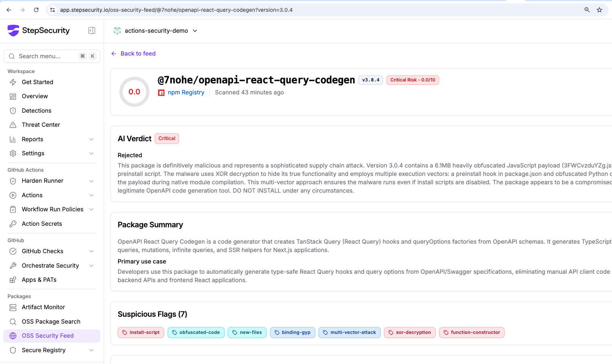612x364 pixels.
Task: Click the OSS Package Search magnifier icon
Action: click(13, 322)
